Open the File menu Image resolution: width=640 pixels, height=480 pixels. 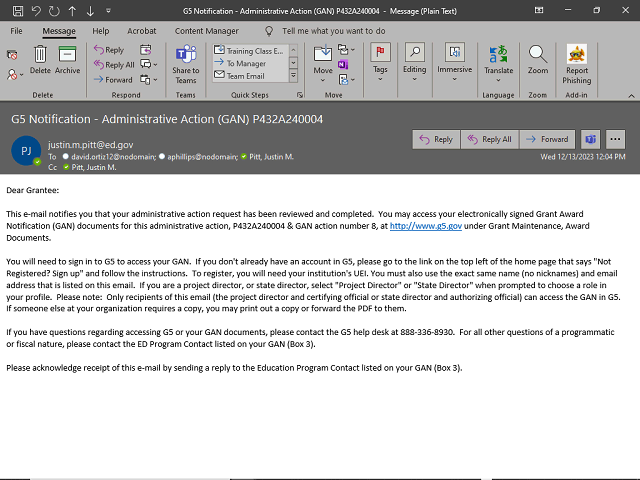(16, 31)
